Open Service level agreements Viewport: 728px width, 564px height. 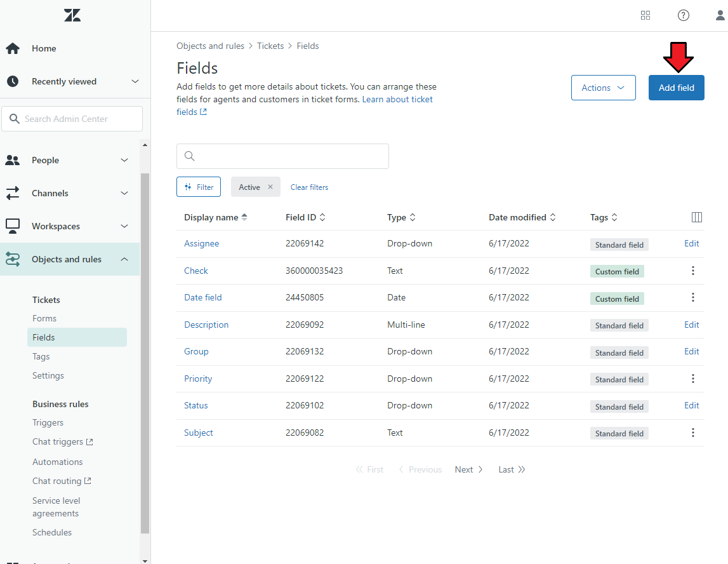click(x=56, y=507)
